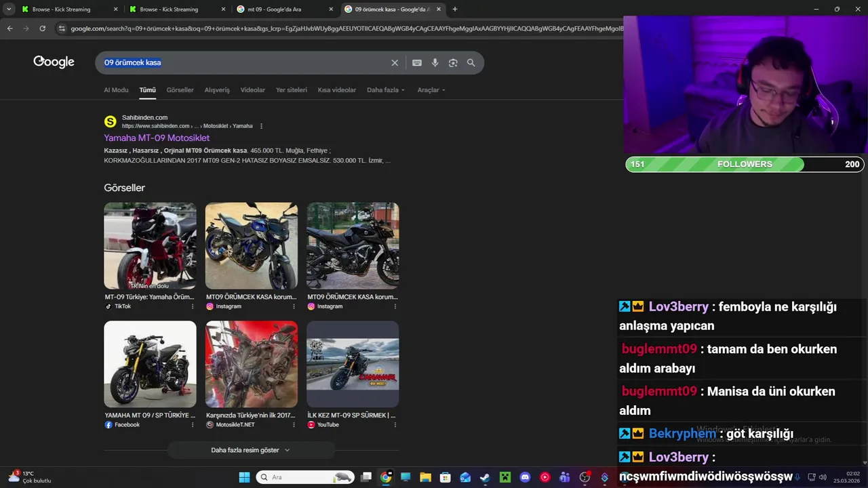Expand Daha fazla resim göster
Viewport: 868px width, 488px height.
point(250,450)
